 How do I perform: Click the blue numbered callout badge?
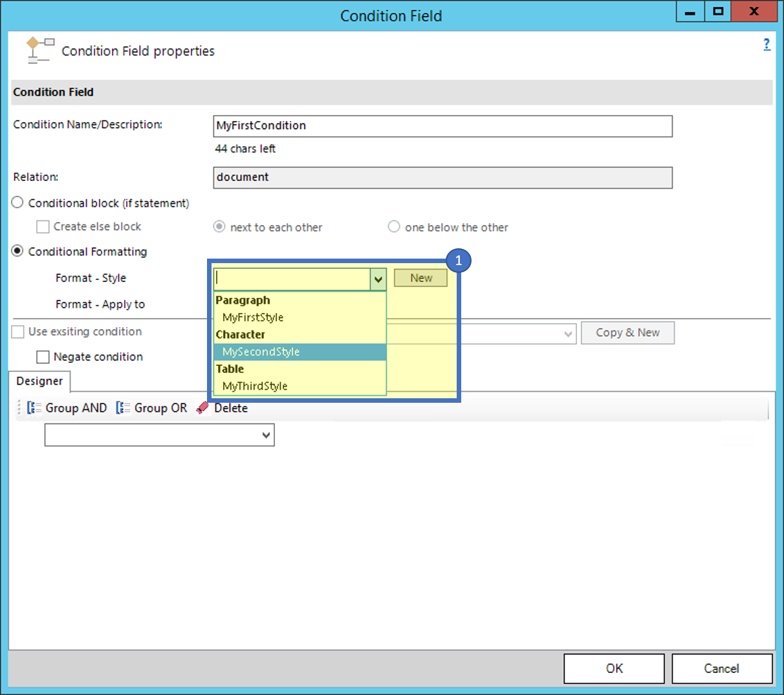click(x=459, y=260)
